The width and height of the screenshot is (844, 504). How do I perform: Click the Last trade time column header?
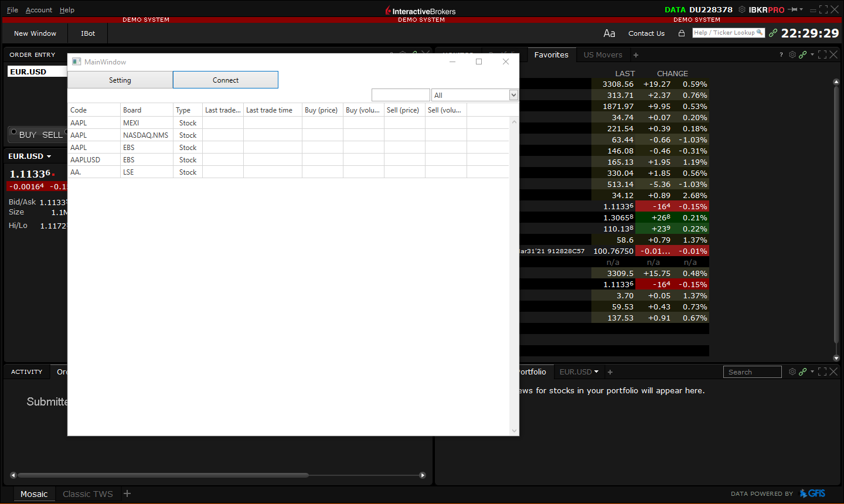pyautogui.click(x=273, y=110)
